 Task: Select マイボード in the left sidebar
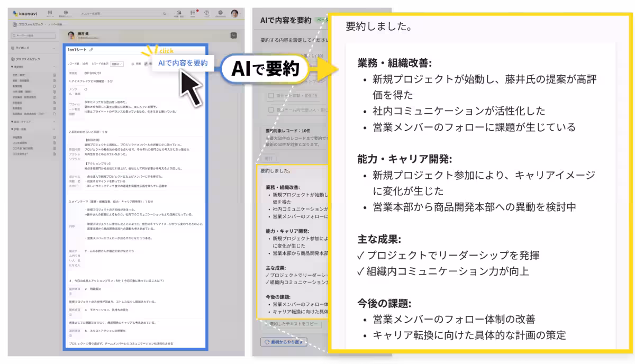pos(22,48)
